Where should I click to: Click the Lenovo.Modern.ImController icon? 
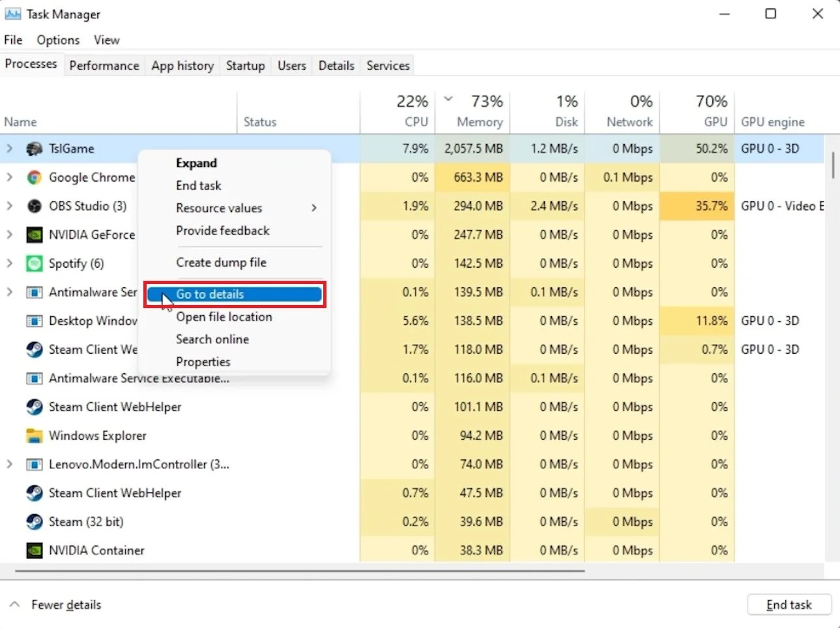pyautogui.click(x=35, y=464)
